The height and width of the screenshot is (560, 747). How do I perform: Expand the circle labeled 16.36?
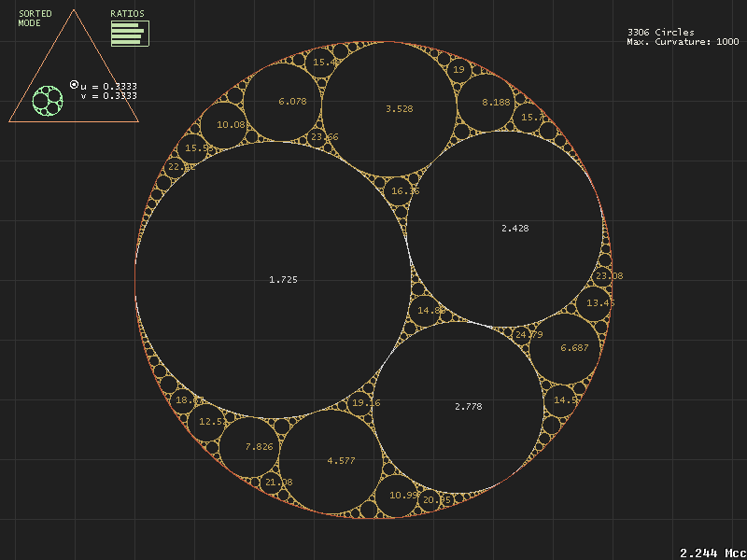tap(405, 189)
